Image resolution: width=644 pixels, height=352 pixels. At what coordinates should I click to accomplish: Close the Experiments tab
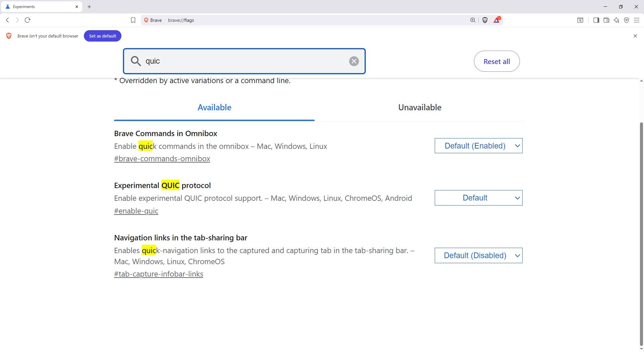click(77, 7)
